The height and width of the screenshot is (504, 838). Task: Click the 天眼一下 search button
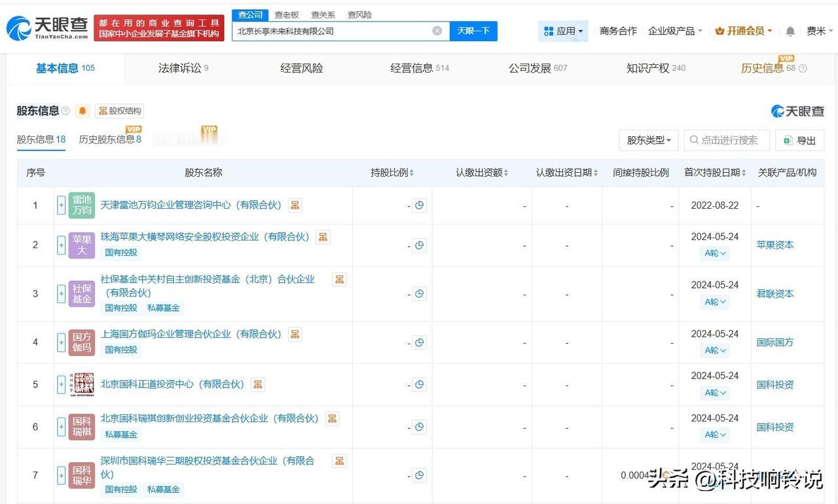473,31
